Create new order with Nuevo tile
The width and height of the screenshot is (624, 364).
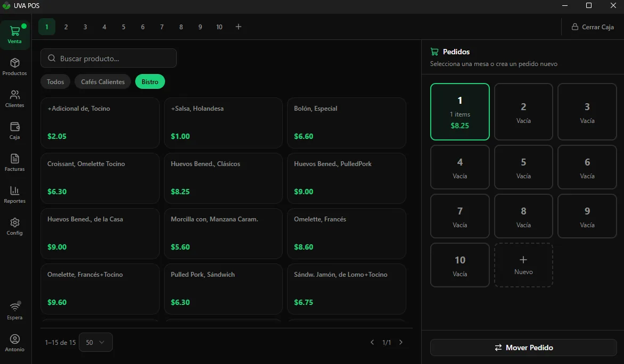[x=523, y=265]
